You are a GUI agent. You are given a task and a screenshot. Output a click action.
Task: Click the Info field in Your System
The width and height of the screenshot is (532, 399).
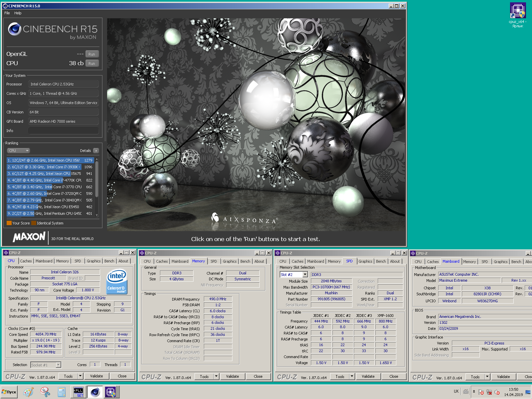point(64,131)
